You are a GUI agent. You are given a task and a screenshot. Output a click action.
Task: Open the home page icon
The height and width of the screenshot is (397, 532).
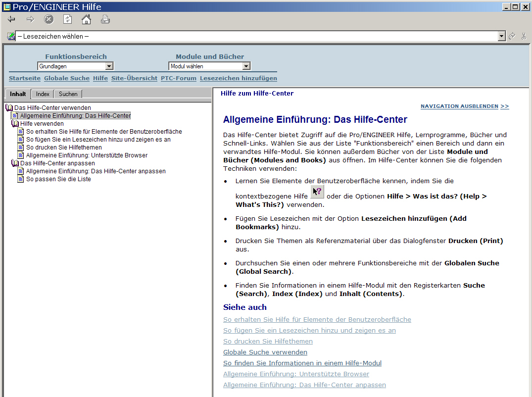point(86,19)
